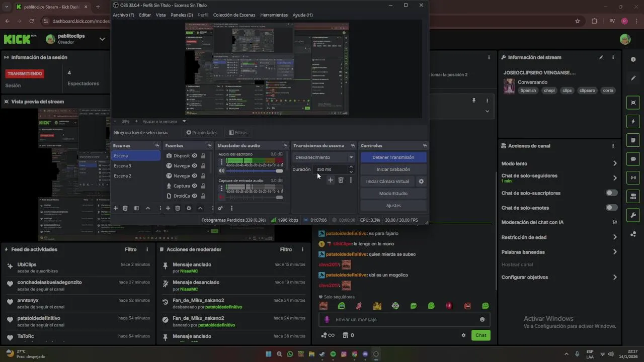644x362 pixels.
Task: Hide the first Navegad source with eye icon
Action: click(194, 166)
